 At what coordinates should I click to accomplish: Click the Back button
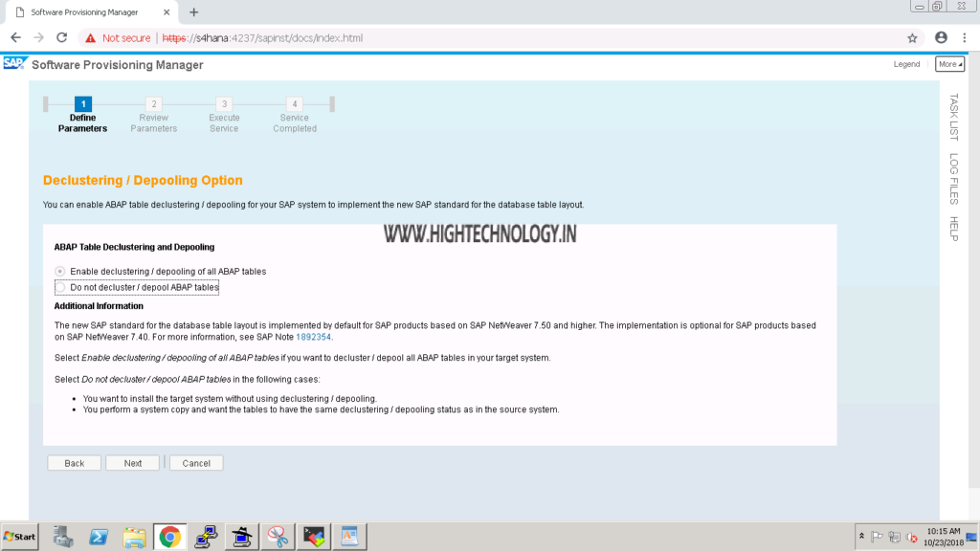(75, 463)
